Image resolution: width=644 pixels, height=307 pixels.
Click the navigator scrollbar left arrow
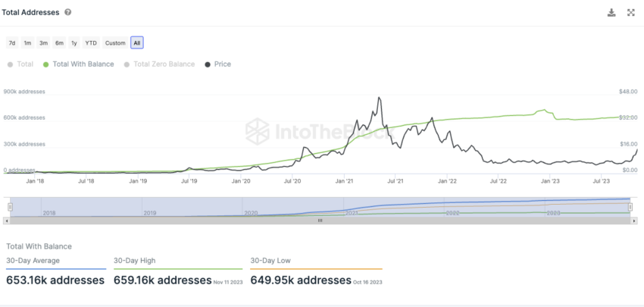click(x=5, y=221)
